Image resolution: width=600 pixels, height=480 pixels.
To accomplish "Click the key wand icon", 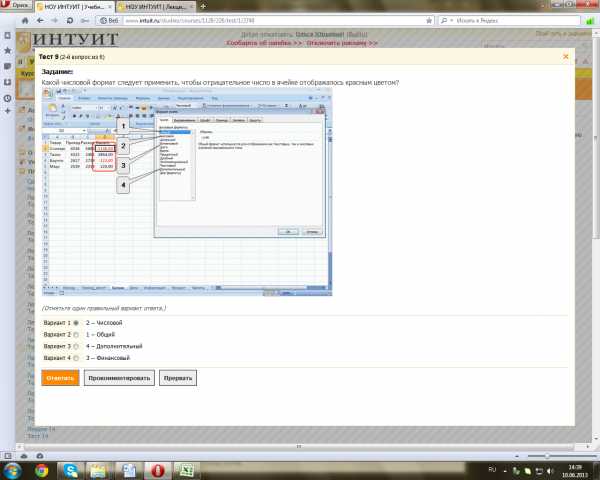I will click(x=85, y=20).
